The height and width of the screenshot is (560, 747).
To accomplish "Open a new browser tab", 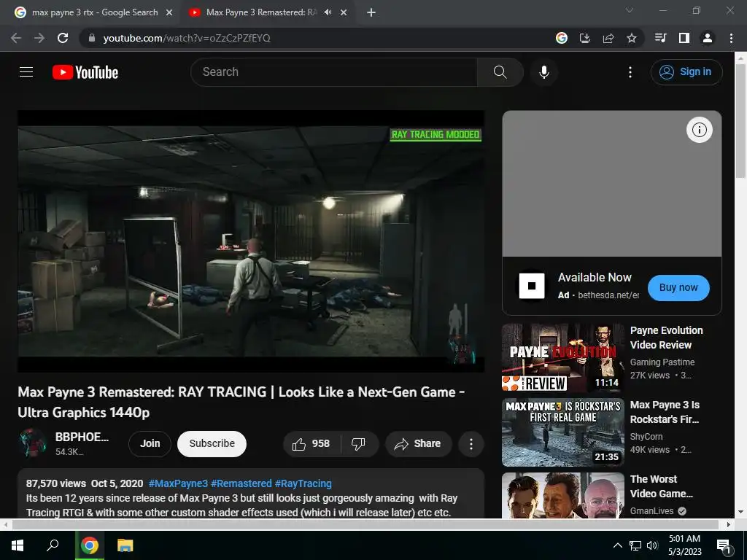I will [x=371, y=12].
